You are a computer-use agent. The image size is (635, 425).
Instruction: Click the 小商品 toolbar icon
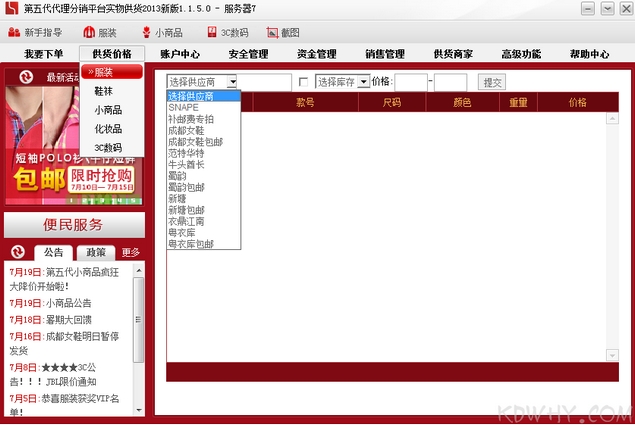[x=145, y=33]
